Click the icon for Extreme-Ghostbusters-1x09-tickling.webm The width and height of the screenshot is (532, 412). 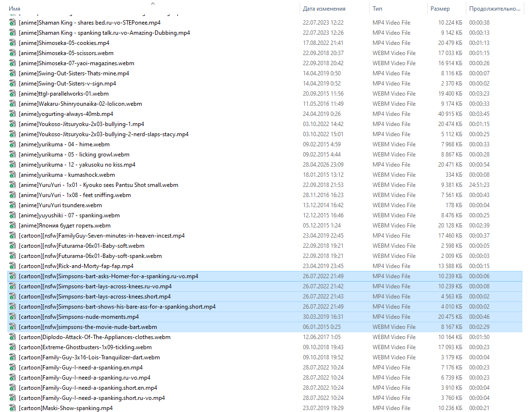[13, 347]
